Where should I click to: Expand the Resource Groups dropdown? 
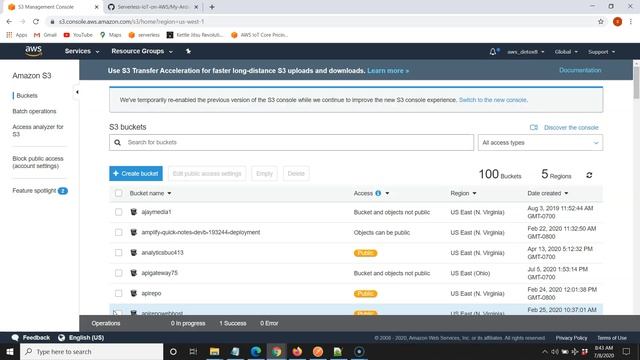point(142,51)
